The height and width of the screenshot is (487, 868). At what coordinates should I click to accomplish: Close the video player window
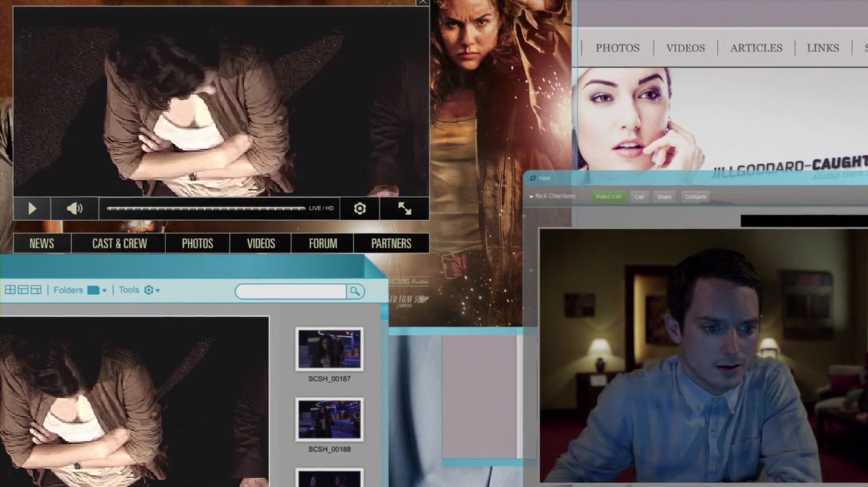(x=422, y=3)
